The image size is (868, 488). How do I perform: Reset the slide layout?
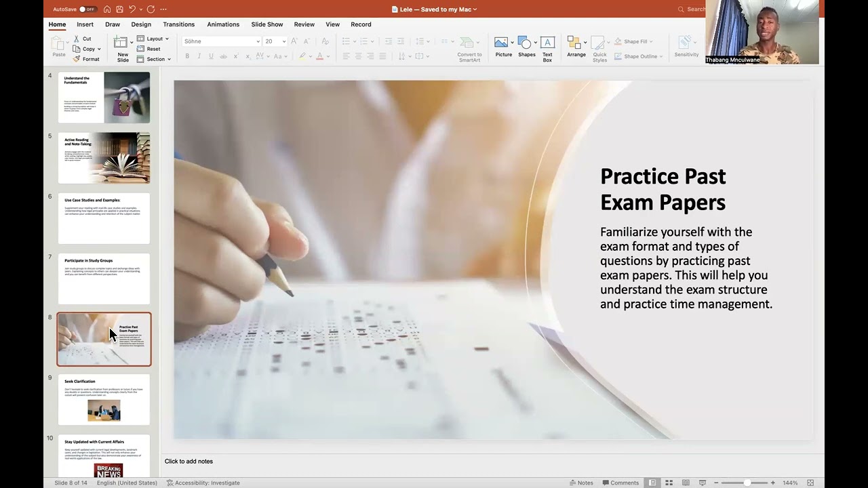[x=149, y=49]
